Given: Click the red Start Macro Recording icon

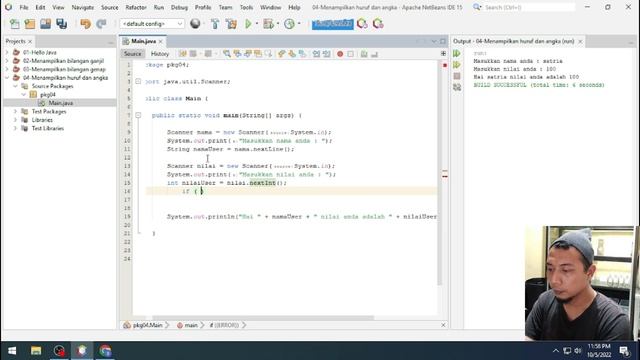Looking at the screenshot, I should click(340, 54).
